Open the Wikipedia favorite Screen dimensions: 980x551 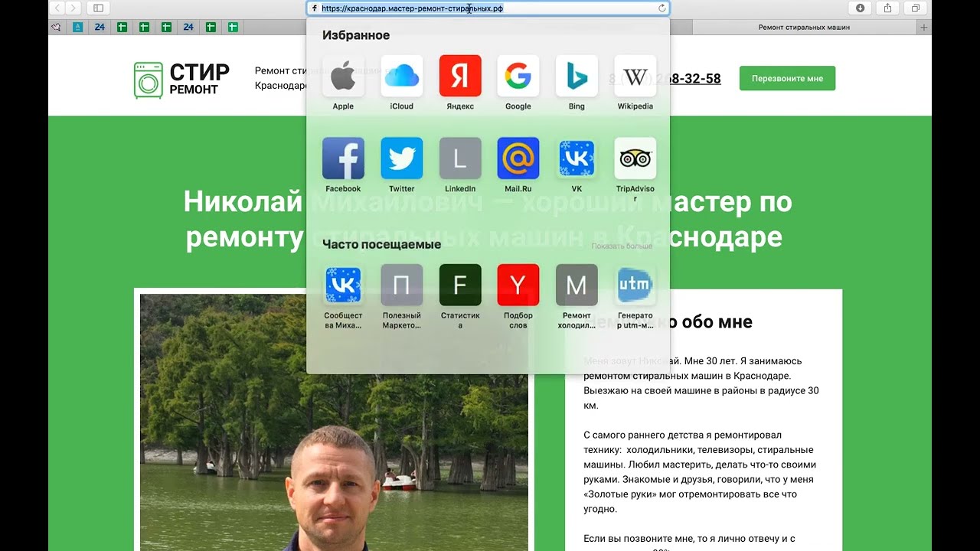coord(635,77)
